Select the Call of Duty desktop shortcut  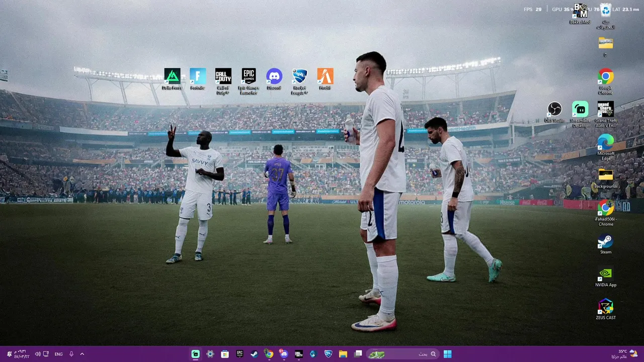tap(223, 81)
